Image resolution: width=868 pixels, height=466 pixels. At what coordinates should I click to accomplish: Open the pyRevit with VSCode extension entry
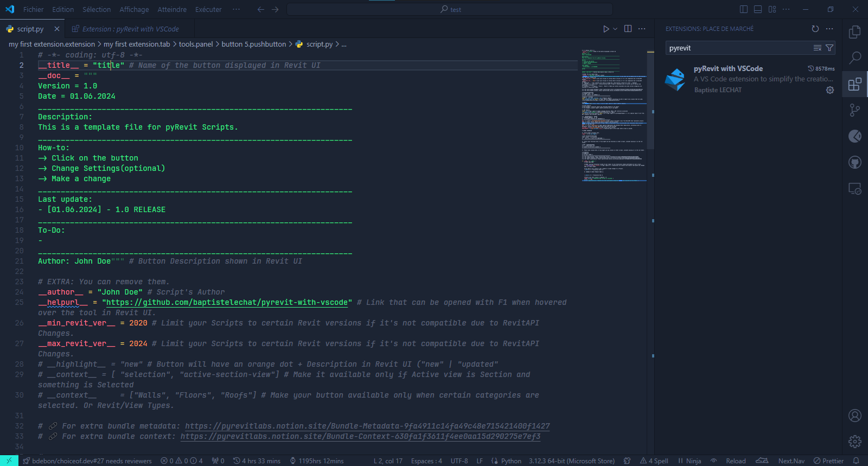click(748, 79)
